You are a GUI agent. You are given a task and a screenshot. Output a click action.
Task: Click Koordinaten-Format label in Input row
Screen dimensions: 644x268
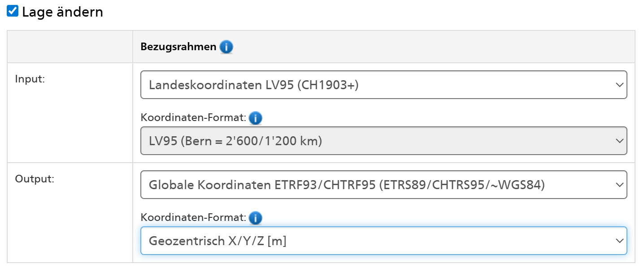193,118
